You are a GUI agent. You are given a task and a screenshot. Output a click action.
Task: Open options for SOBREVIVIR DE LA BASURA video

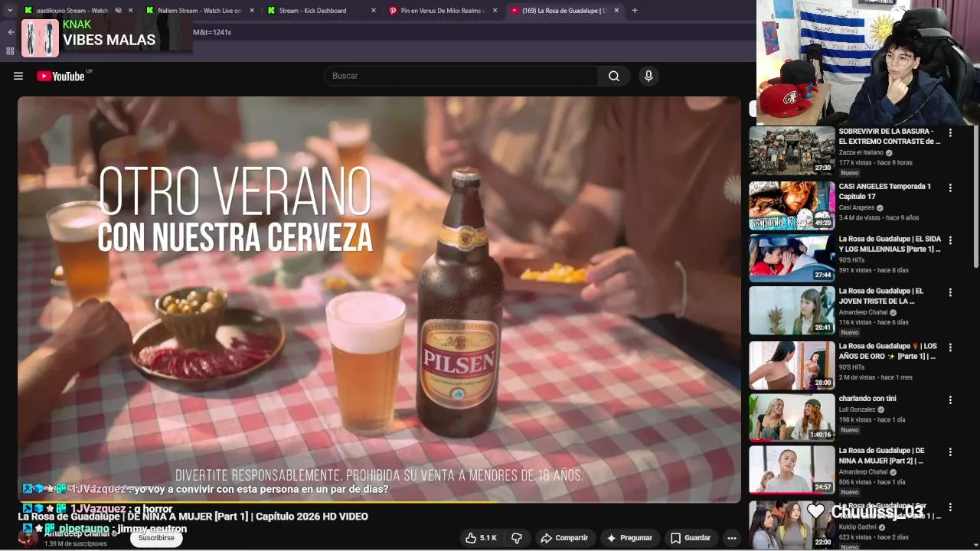(x=950, y=132)
